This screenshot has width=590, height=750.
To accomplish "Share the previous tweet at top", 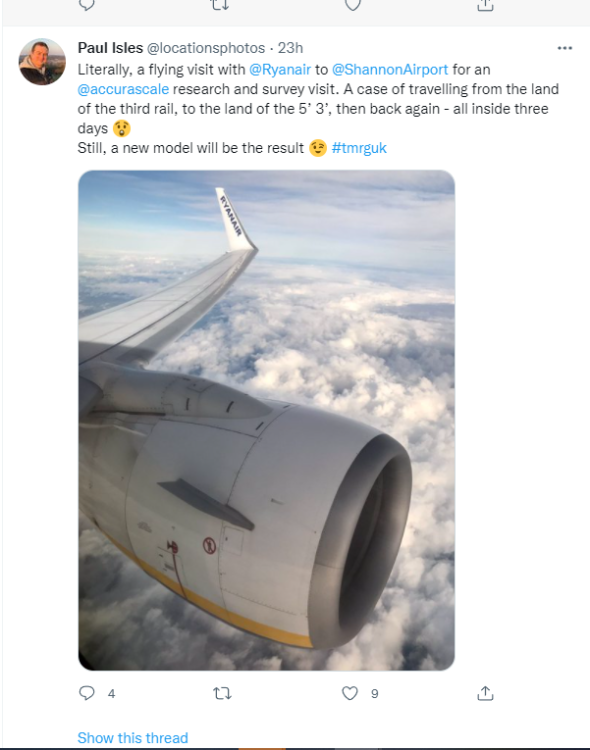I will [x=485, y=5].
